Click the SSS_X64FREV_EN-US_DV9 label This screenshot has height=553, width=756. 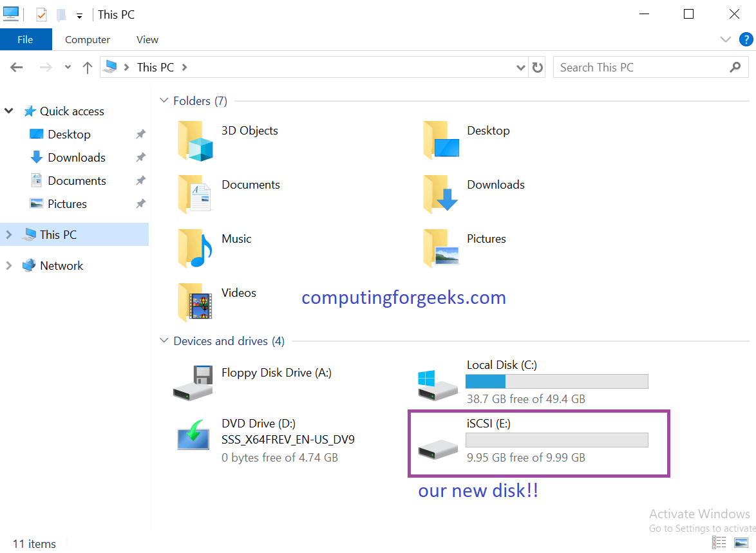click(x=288, y=440)
